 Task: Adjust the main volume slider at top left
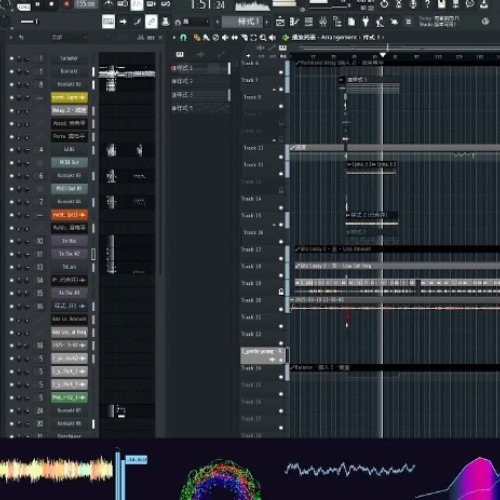point(29,22)
